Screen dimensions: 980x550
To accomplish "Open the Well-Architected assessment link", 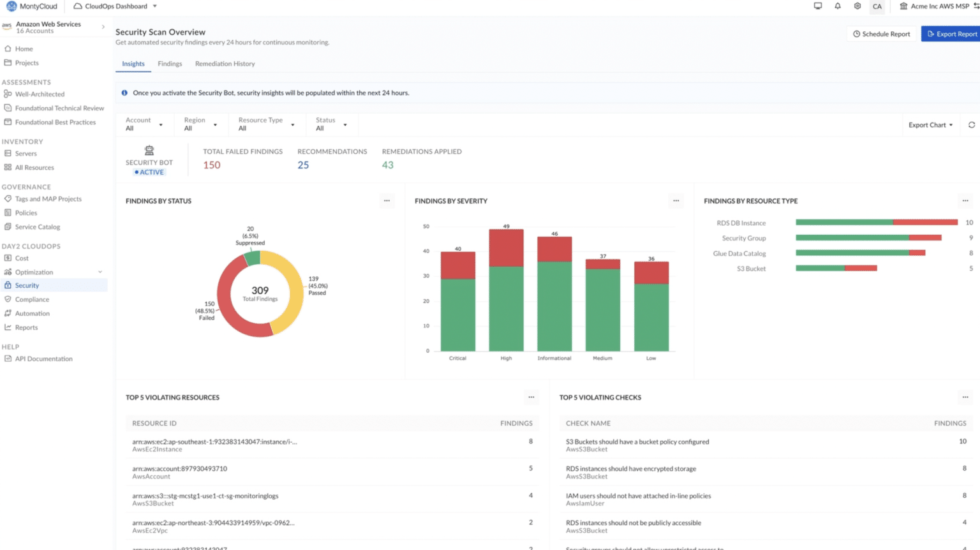I will click(40, 94).
